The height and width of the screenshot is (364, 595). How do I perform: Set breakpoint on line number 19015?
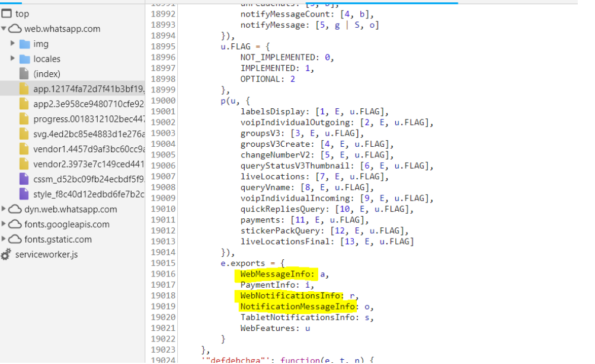click(163, 263)
